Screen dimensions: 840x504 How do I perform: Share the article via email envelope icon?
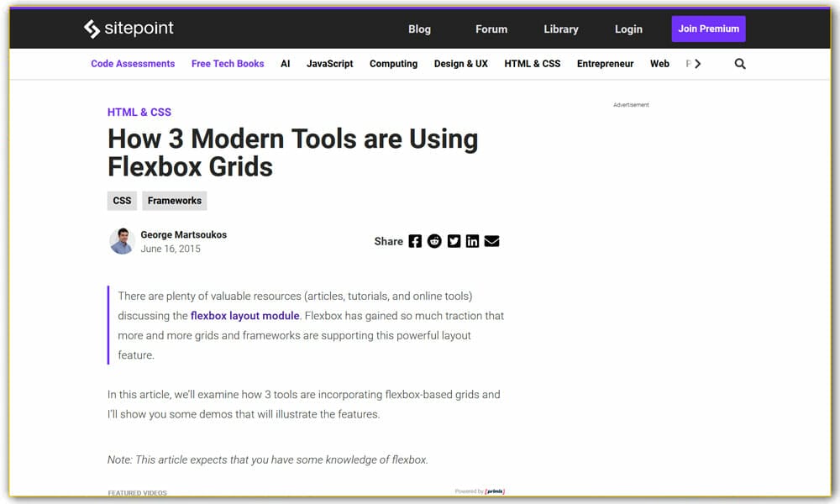[491, 241]
